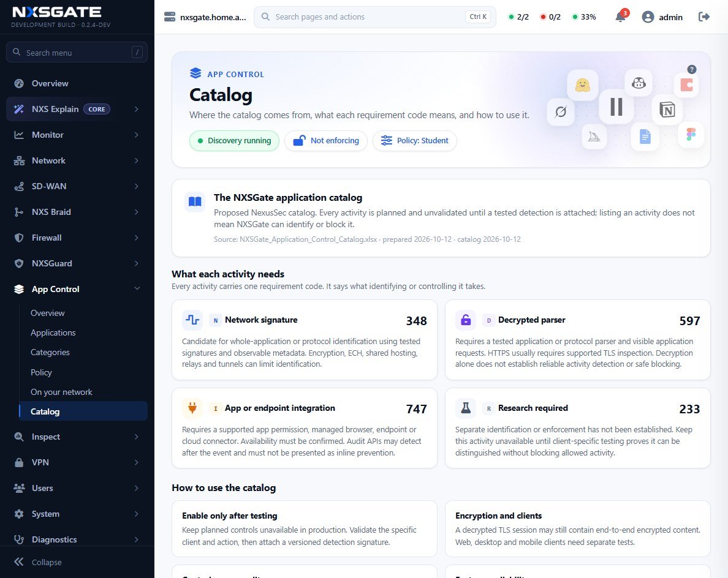Screen dimensions: 728x578
Task: Expand the NXS Braid menu chevron
Action: point(137,212)
